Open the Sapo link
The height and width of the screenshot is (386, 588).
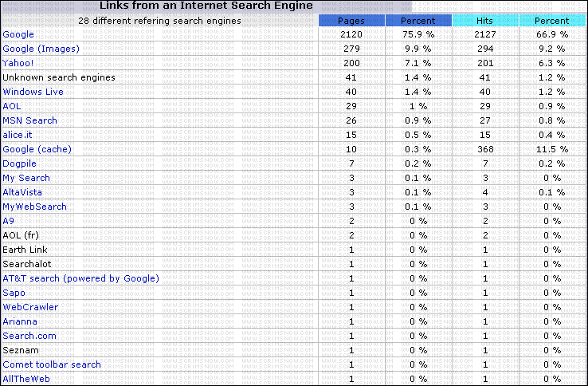point(14,293)
